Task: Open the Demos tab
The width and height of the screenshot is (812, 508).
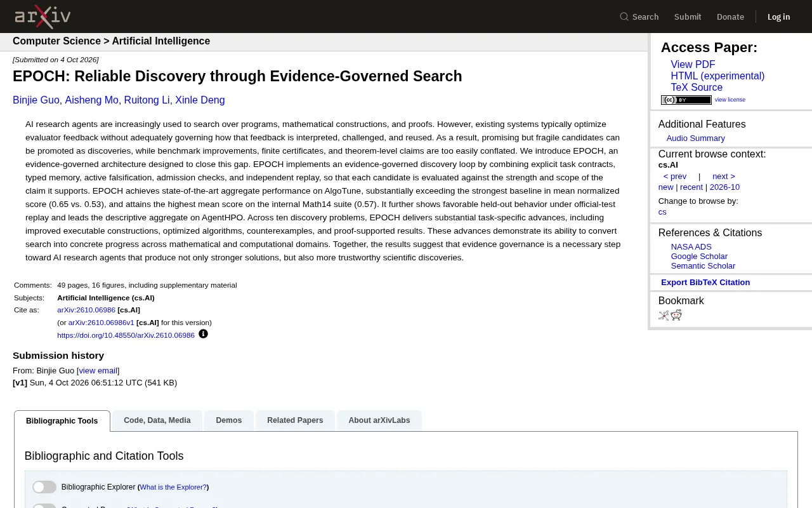Action: pyautogui.click(x=228, y=420)
